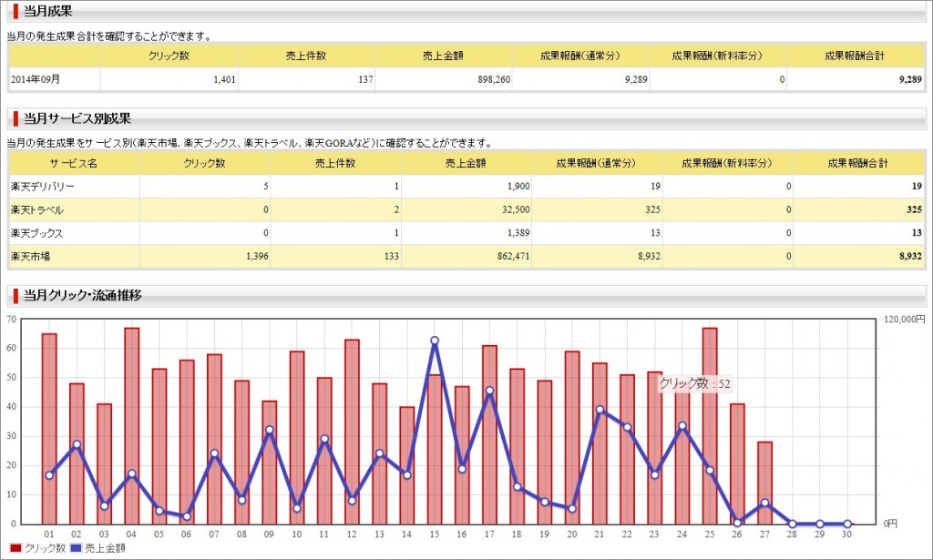Click the 楽天ブックス service row name
This screenshot has height=560, width=933.
[36, 233]
